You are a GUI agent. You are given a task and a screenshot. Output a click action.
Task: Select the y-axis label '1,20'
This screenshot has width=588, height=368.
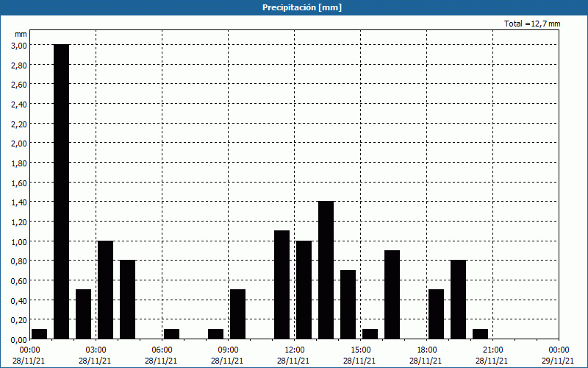(x=20, y=222)
